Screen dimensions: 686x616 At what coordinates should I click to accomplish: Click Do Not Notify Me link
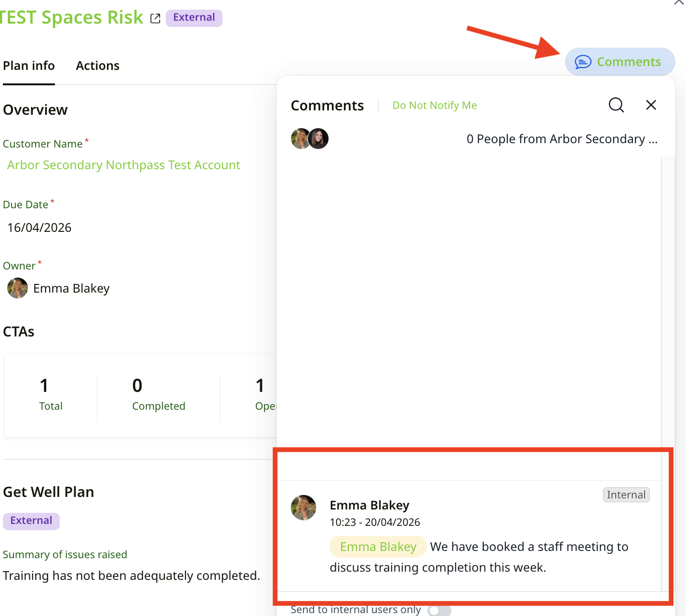coord(435,105)
